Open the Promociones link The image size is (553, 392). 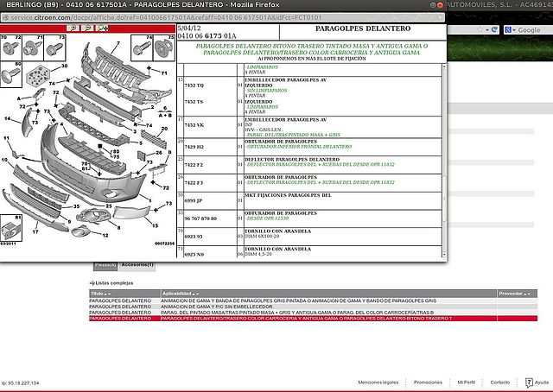click(x=428, y=382)
